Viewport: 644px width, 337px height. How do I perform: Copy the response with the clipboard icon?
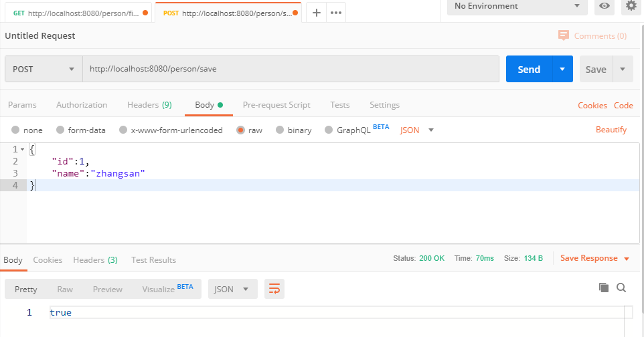click(604, 288)
